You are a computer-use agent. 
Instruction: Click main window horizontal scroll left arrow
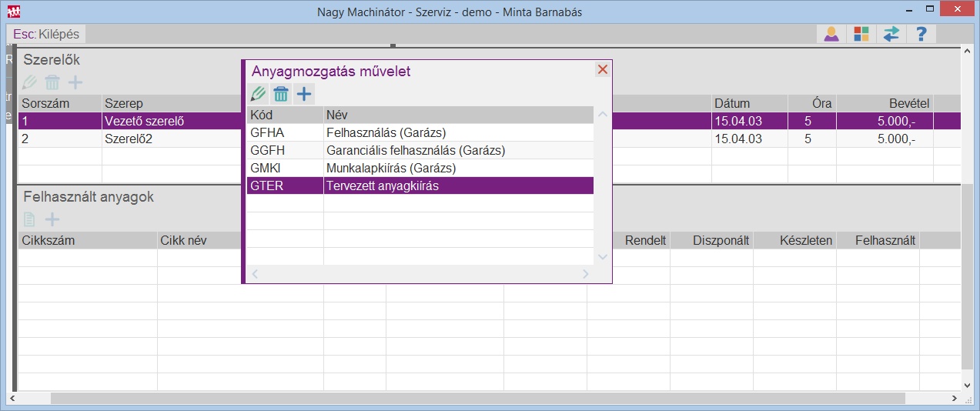pyautogui.click(x=12, y=398)
